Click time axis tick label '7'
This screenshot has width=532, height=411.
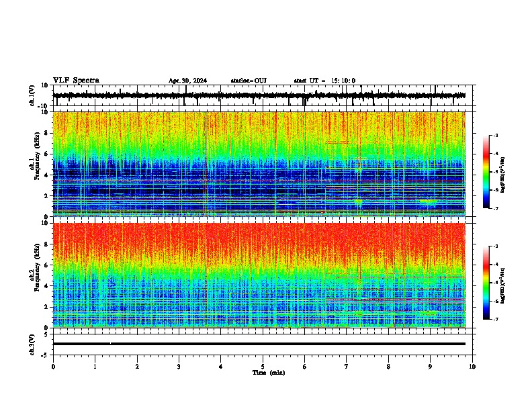(347, 367)
